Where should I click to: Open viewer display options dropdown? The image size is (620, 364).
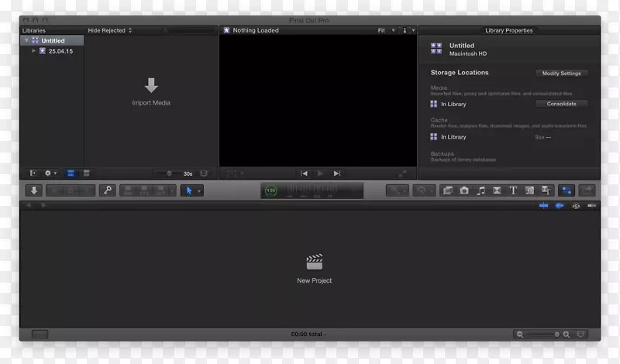pyautogui.click(x=409, y=30)
